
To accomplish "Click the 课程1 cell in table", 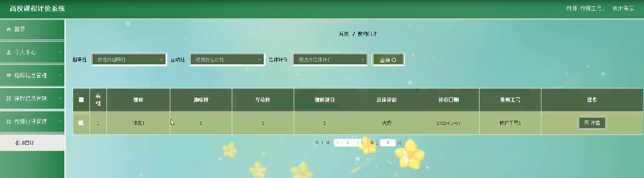I will point(138,123).
